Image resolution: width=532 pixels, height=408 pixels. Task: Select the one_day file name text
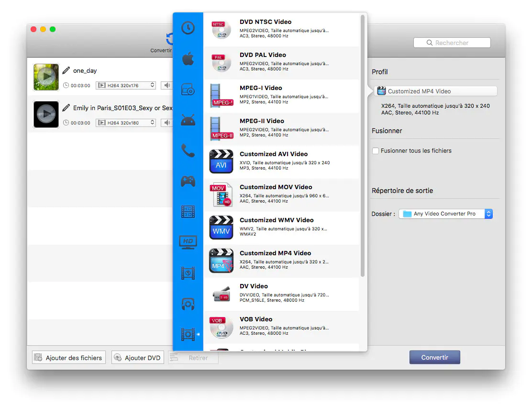[85, 71]
